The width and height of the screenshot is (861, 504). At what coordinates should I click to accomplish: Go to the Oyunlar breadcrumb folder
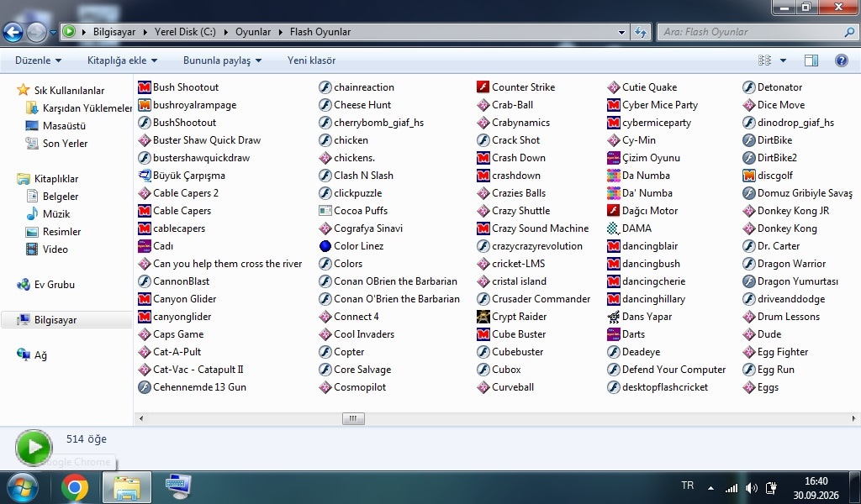coord(253,32)
